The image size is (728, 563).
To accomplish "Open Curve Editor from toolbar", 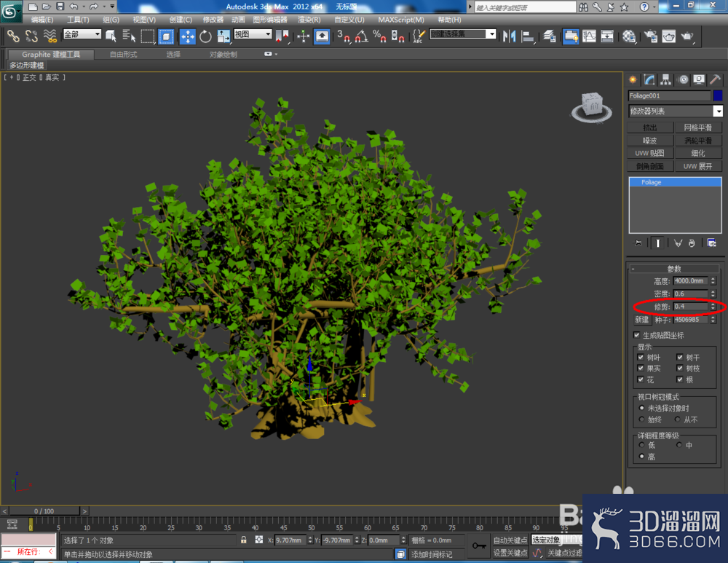I will pos(589,36).
